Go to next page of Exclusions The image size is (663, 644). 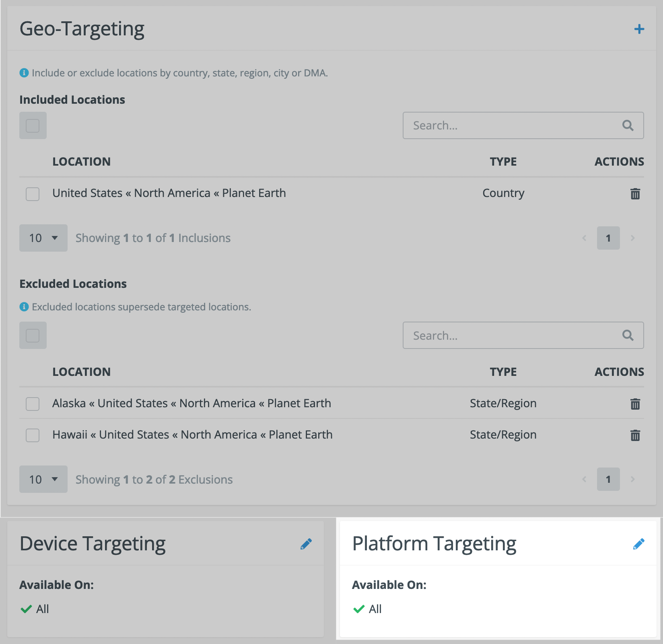point(632,479)
